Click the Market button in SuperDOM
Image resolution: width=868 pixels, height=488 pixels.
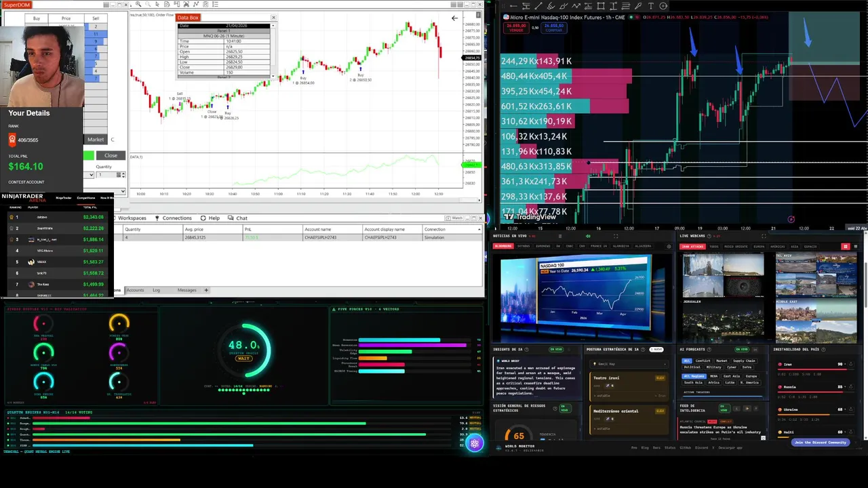point(96,140)
